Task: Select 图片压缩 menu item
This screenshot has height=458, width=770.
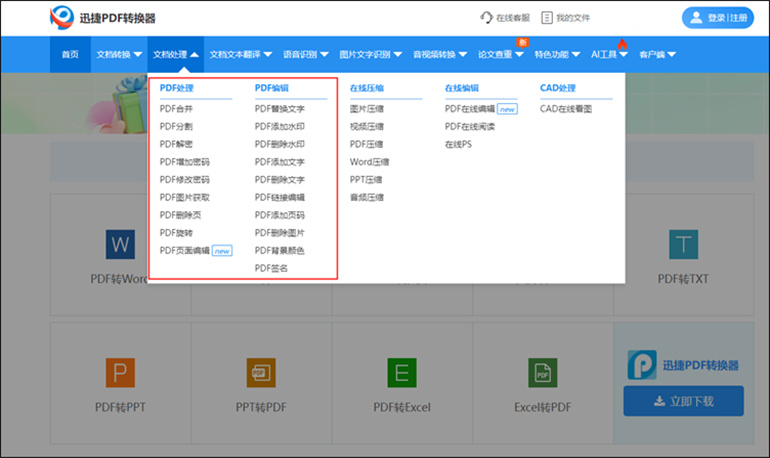Action: coord(367,109)
